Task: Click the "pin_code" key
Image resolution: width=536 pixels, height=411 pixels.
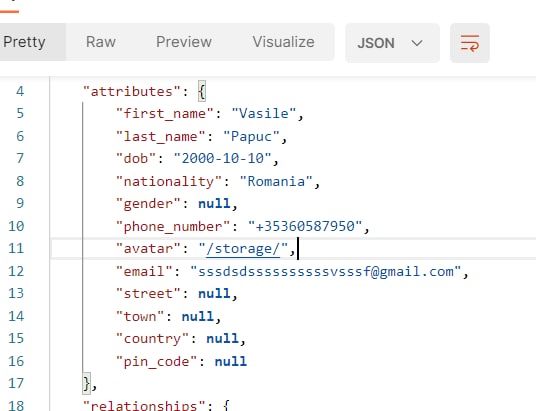Action: [x=157, y=361]
